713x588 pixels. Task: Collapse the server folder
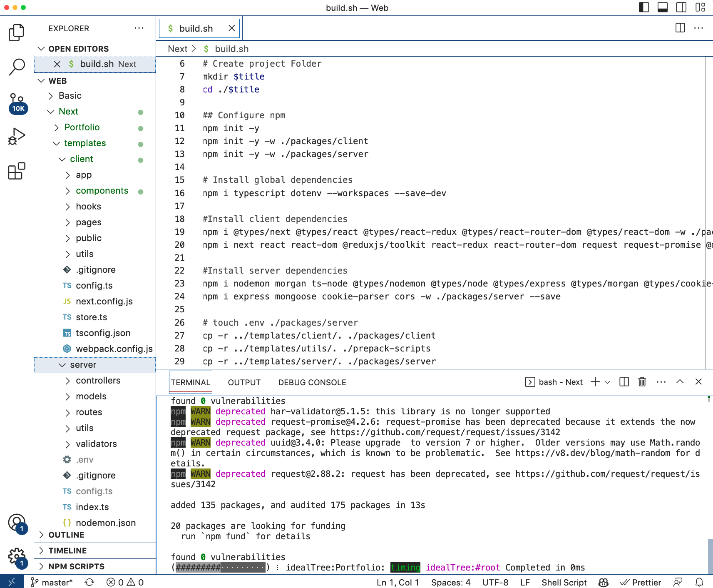83,365
